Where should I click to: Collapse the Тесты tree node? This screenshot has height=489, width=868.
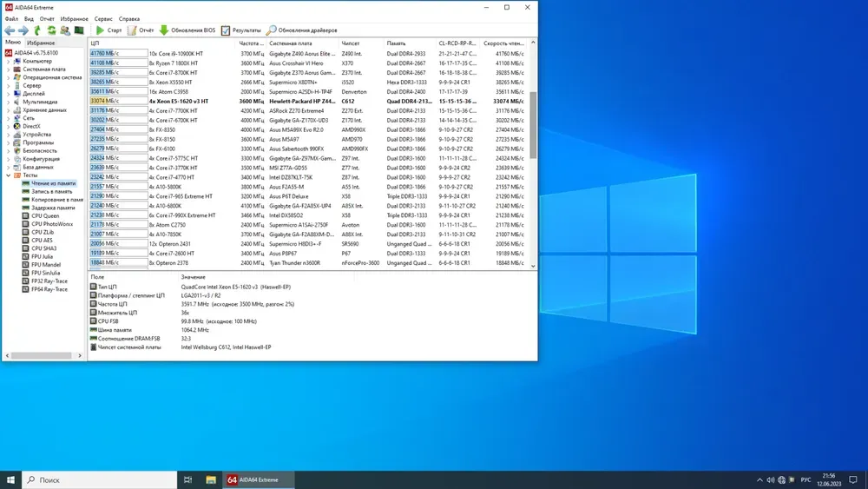pyautogui.click(x=10, y=175)
